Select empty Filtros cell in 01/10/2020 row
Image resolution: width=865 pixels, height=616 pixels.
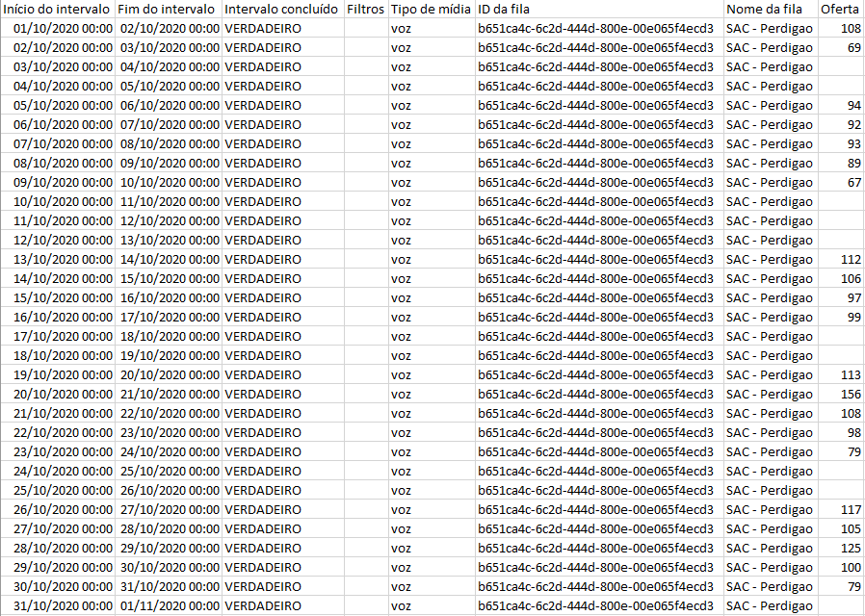click(366, 29)
